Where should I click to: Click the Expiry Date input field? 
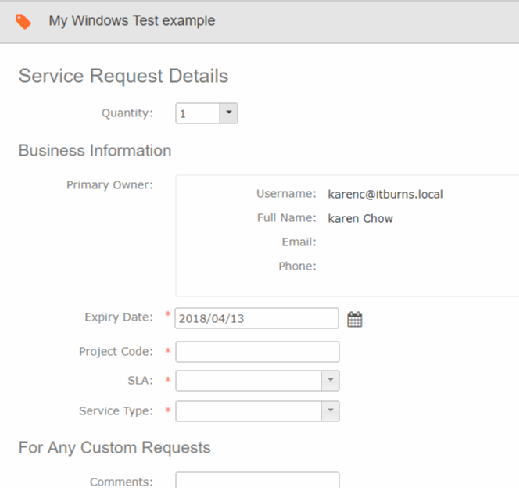(257, 318)
